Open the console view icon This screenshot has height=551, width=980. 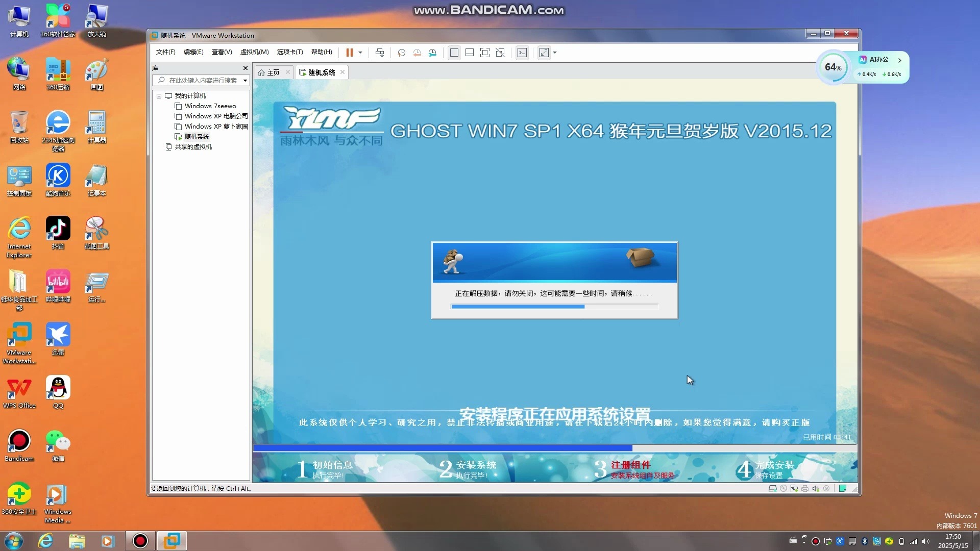(x=522, y=53)
